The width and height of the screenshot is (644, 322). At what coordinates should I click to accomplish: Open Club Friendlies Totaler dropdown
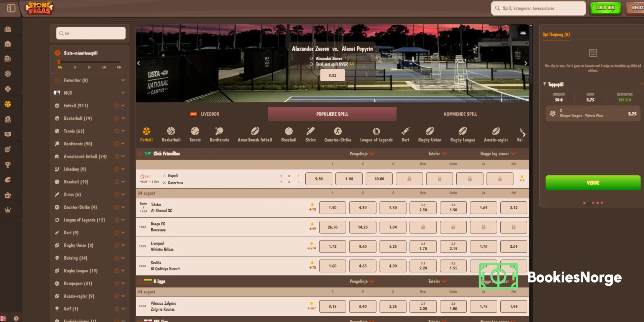(x=437, y=154)
